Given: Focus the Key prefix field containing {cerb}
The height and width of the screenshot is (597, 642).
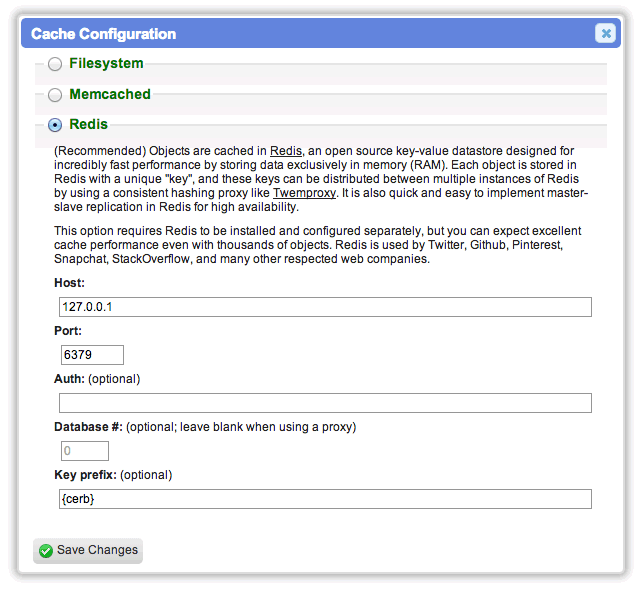Looking at the screenshot, I should 325,499.
